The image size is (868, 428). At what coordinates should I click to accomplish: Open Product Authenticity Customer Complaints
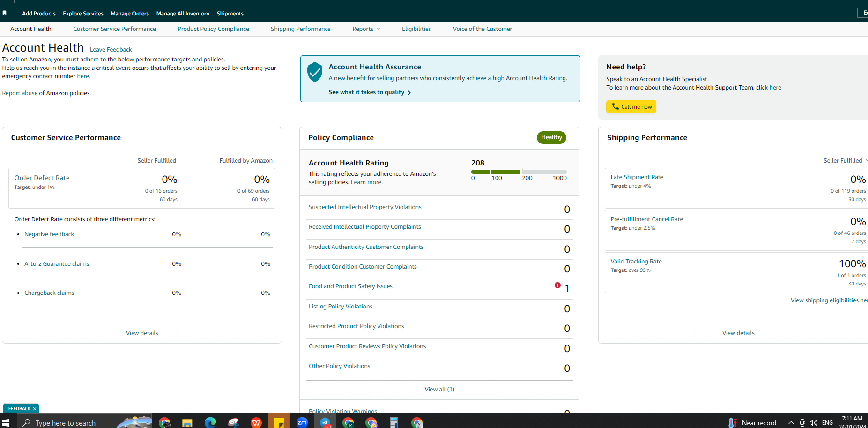tap(366, 247)
